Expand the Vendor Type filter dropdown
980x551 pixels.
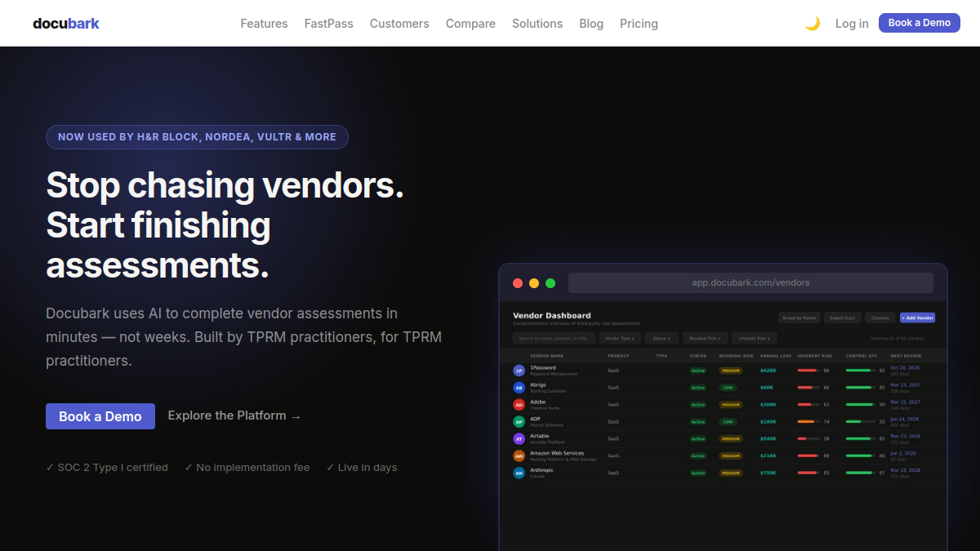point(620,338)
